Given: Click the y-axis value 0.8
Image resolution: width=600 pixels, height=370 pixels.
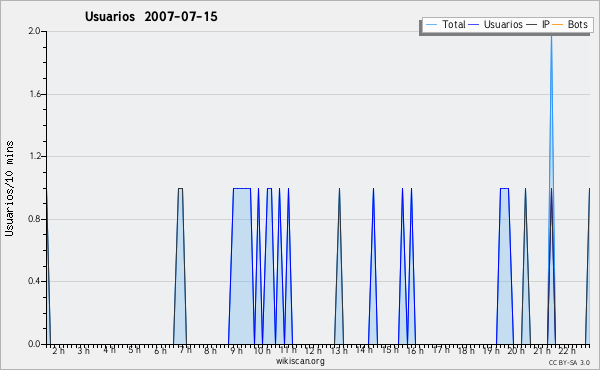Looking at the screenshot, I should [x=34, y=219].
